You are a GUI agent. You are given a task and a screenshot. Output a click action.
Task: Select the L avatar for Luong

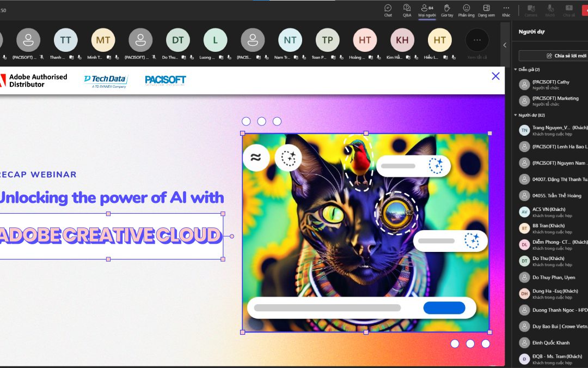pyautogui.click(x=215, y=40)
